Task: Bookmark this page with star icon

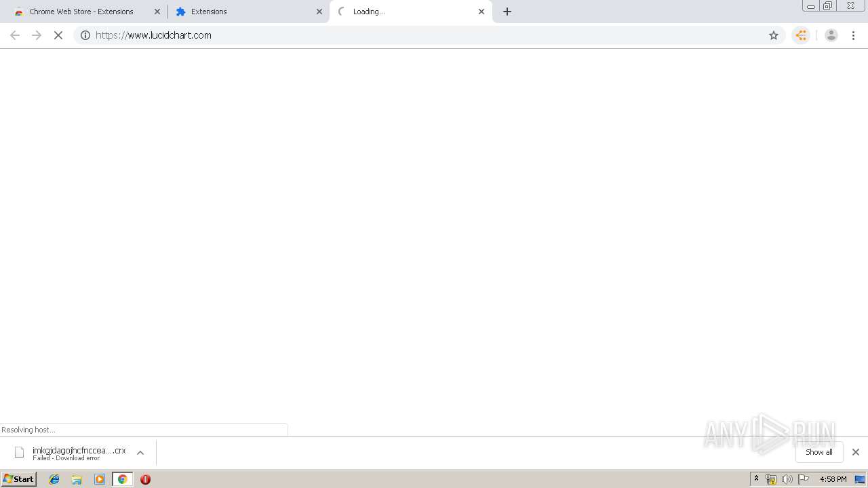Action: pyautogui.click(x=774, y=35)
